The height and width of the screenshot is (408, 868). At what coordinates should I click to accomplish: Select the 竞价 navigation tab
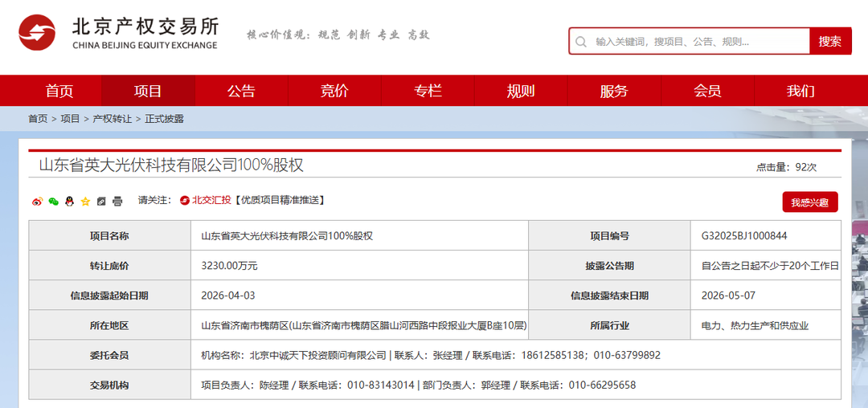334,91
